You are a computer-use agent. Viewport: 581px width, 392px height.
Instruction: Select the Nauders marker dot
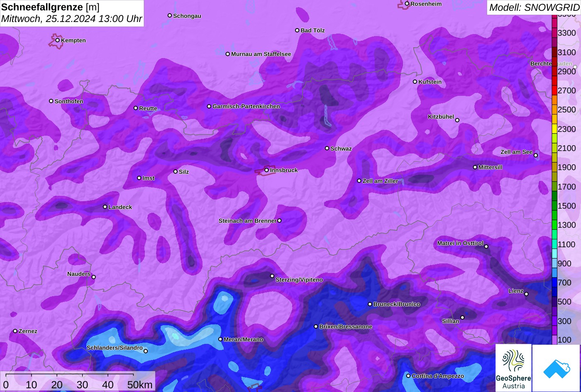click(94, 277)
